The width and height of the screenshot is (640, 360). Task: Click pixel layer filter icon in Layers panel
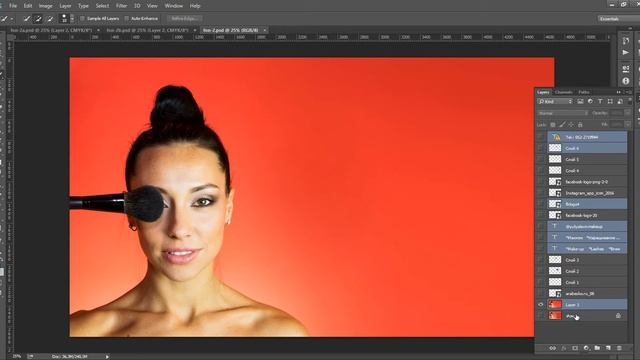point(580,101)
